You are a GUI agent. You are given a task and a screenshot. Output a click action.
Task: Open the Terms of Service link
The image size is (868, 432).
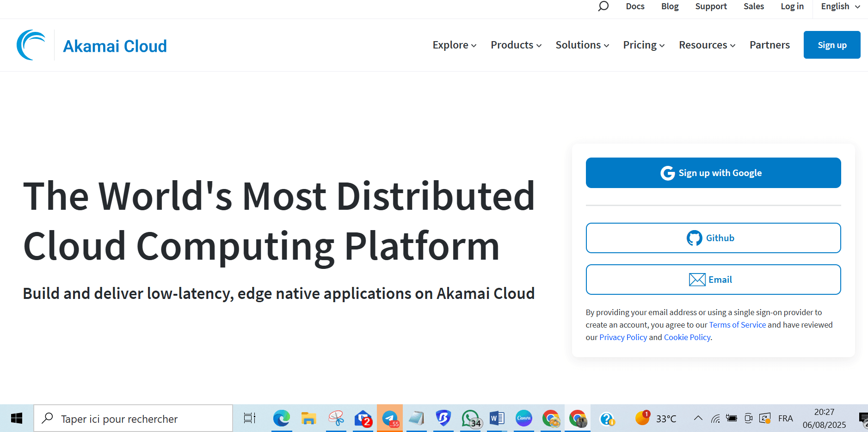coord(738,325)
